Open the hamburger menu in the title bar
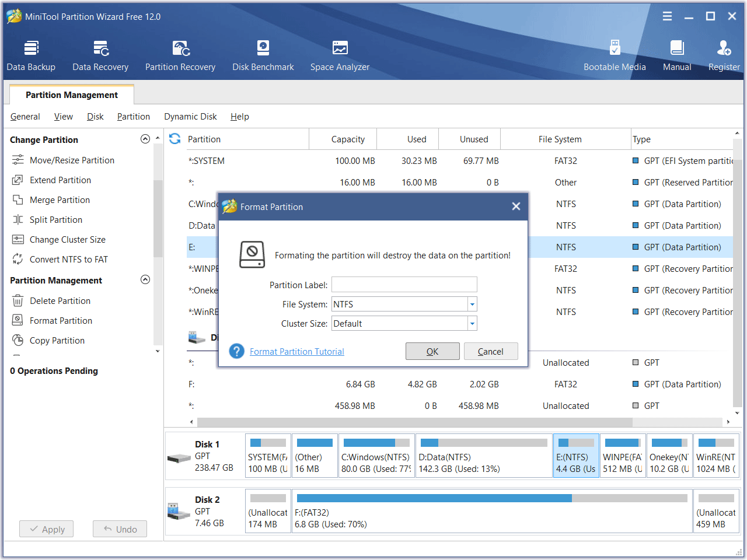 [x=667, y=16]
